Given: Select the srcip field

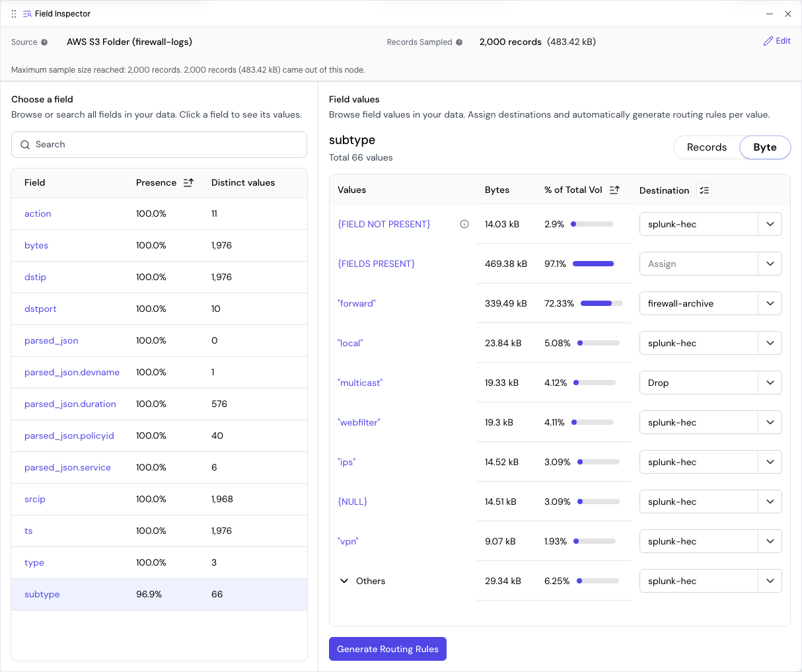Looking at the screenshot, I should click(35, 499).
